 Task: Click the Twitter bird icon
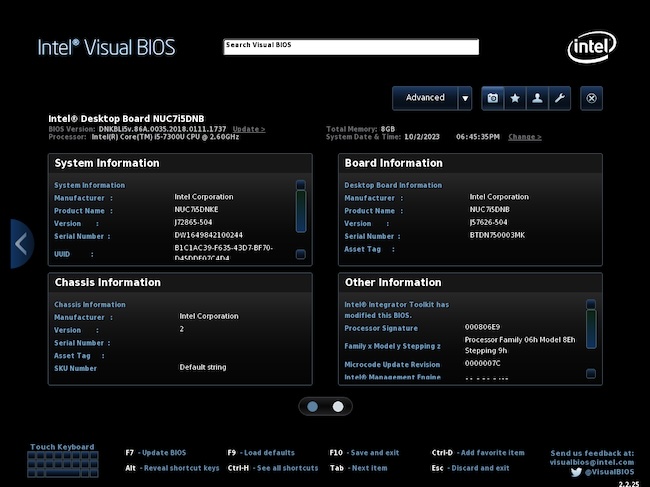tap(576, 472)
